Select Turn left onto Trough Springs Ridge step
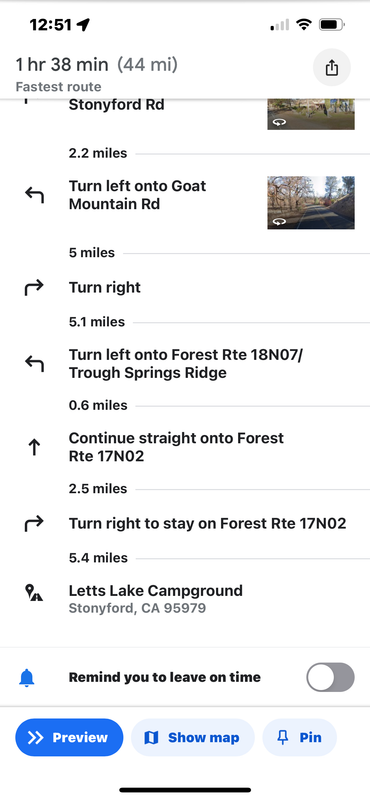The image size is (370, 800). tap(186, 364)
